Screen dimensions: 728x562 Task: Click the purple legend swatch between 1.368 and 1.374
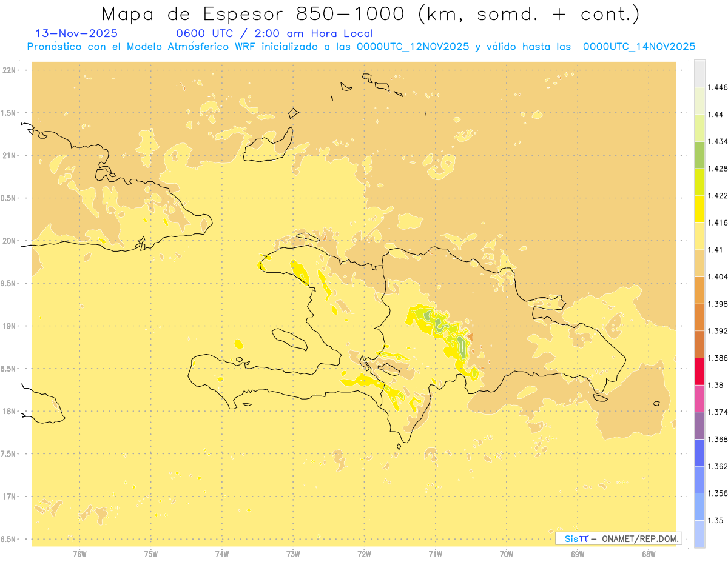click(699, 426)
